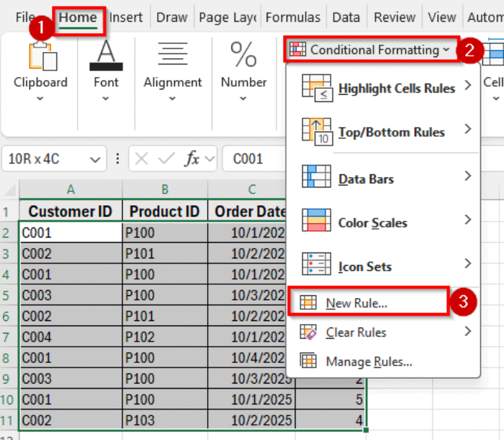Open the Font group icon
Screen dimensions: 504x440
pyautogui.click(x=106, y=55)
